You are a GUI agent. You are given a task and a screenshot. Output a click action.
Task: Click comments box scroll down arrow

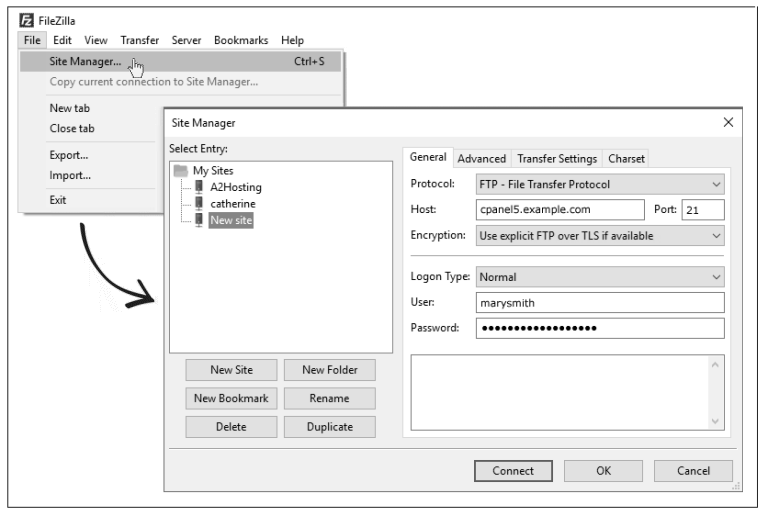pos(715,421)
